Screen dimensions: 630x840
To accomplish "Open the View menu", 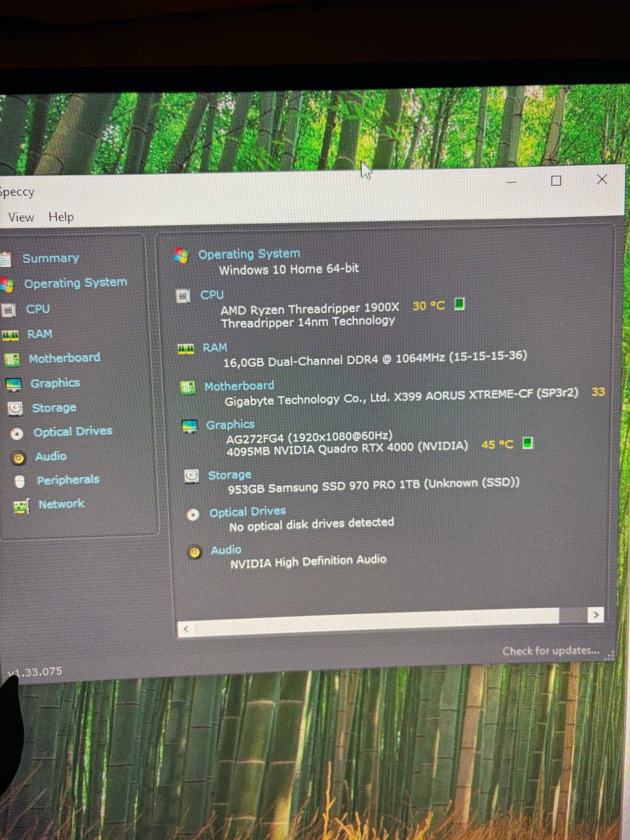I will click(x=21, y=217).
